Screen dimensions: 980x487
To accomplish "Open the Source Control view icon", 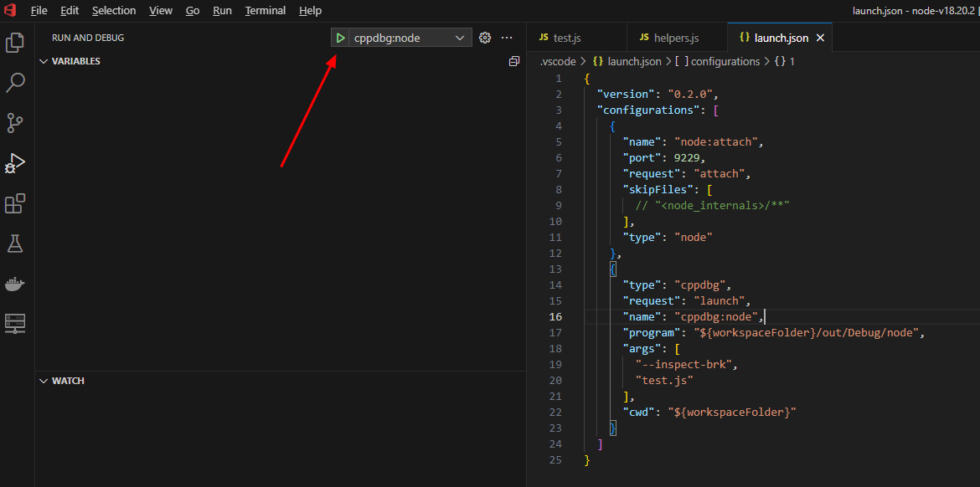I will pyautogui.click(x=15, y=123).
